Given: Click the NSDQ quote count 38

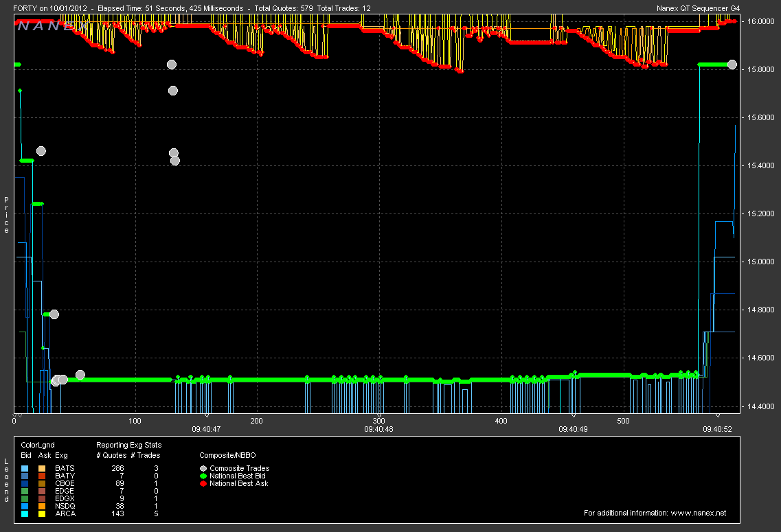Looking at the screenshot, I should (120, 506).
